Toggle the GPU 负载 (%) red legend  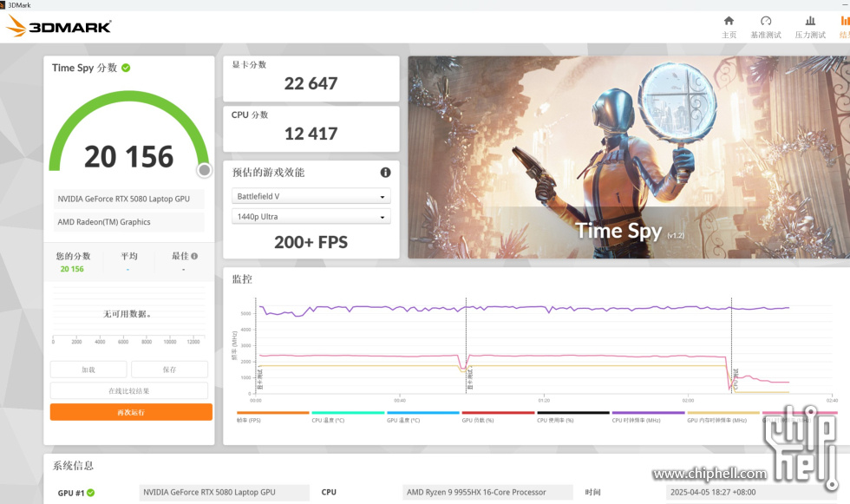[x=498, y=416]
